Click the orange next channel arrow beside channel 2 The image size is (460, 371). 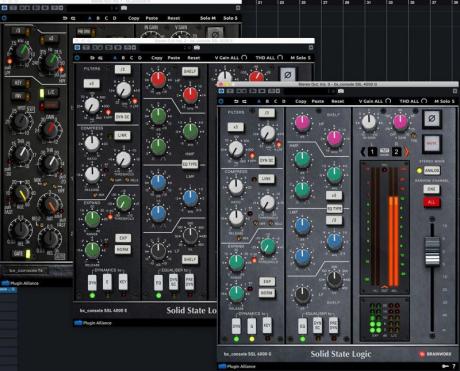click(406, 152)
